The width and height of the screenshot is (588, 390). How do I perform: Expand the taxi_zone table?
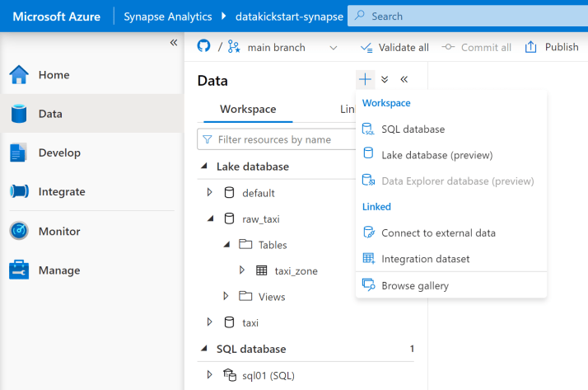point(242,270)
